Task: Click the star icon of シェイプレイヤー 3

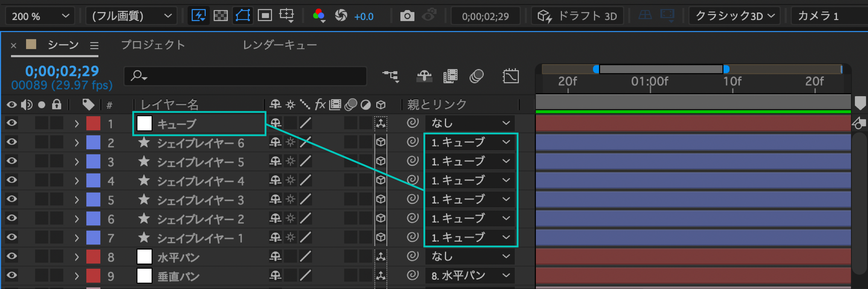Action: (x=144, y=199)
